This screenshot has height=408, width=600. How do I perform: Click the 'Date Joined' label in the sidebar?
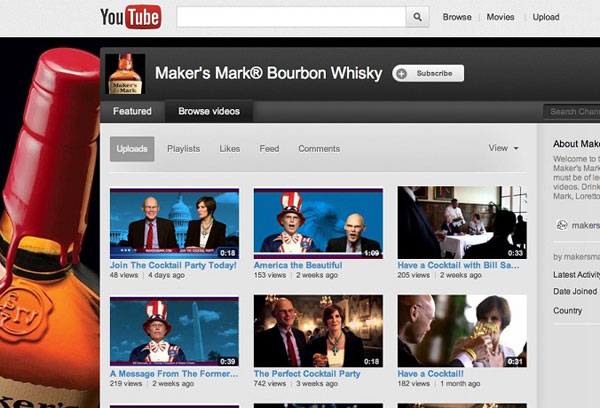[x=575, y=292]
